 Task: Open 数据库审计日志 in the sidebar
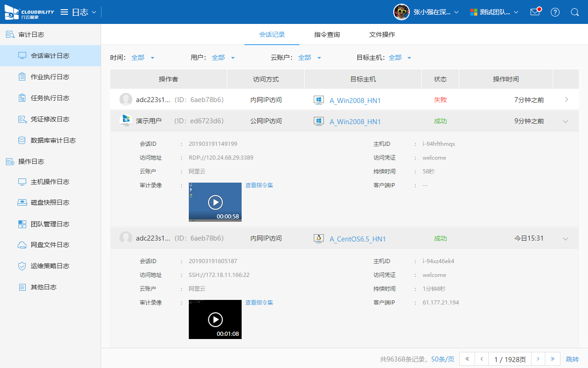tap(53, 140)
